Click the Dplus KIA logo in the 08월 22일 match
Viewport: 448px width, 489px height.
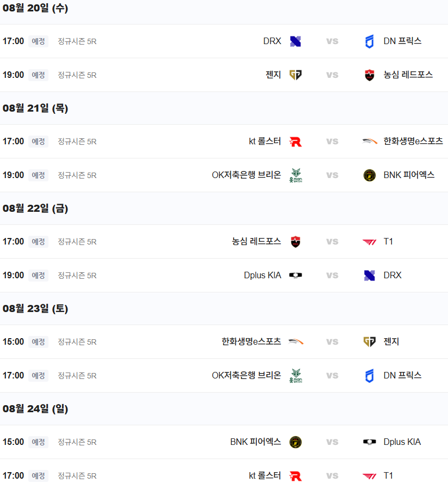pyautogui.click(x=295, y=276)
